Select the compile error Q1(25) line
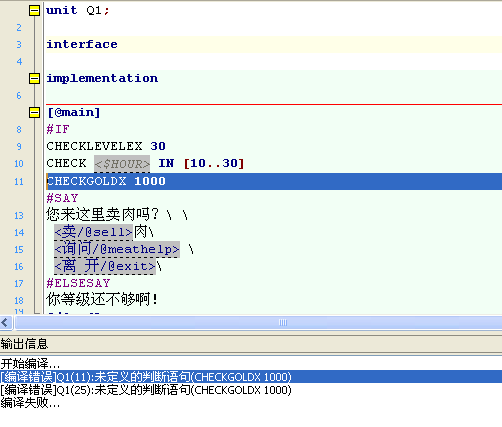 point(146,390)
